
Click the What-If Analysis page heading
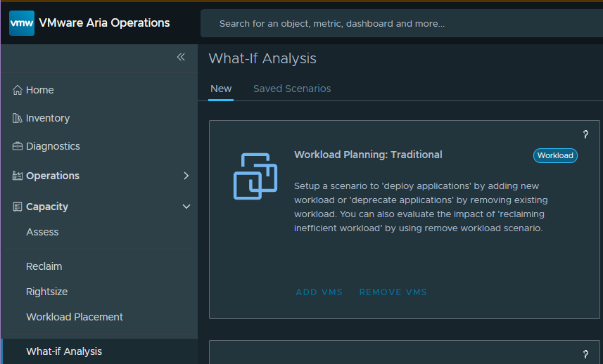tap(262, 58)
